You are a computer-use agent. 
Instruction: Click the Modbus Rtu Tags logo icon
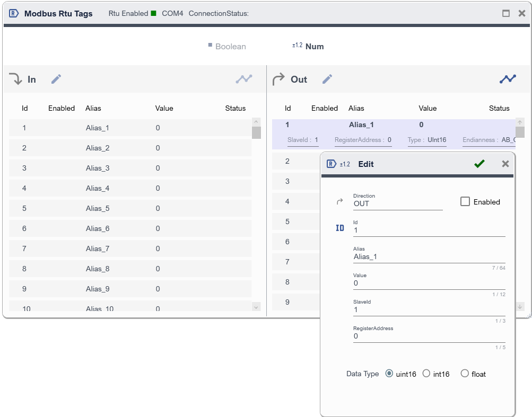(14, 13)
